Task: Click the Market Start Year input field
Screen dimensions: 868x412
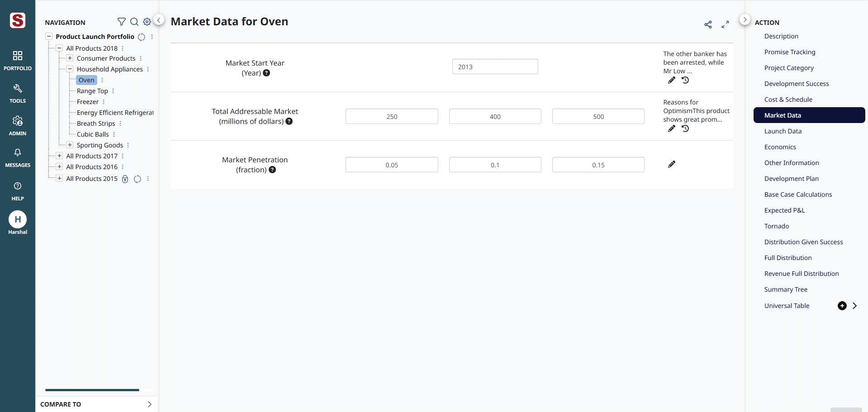Action: pyautogui.click(x=495, y=67)
